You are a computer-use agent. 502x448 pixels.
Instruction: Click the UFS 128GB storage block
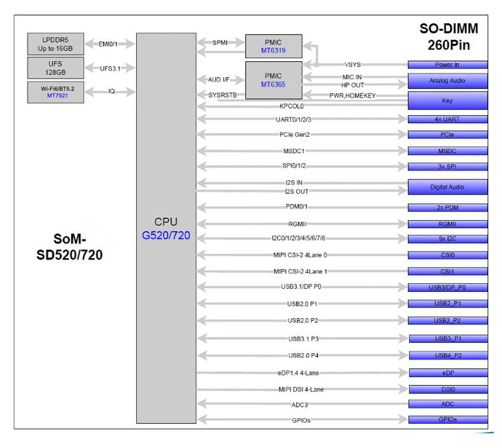54,67
